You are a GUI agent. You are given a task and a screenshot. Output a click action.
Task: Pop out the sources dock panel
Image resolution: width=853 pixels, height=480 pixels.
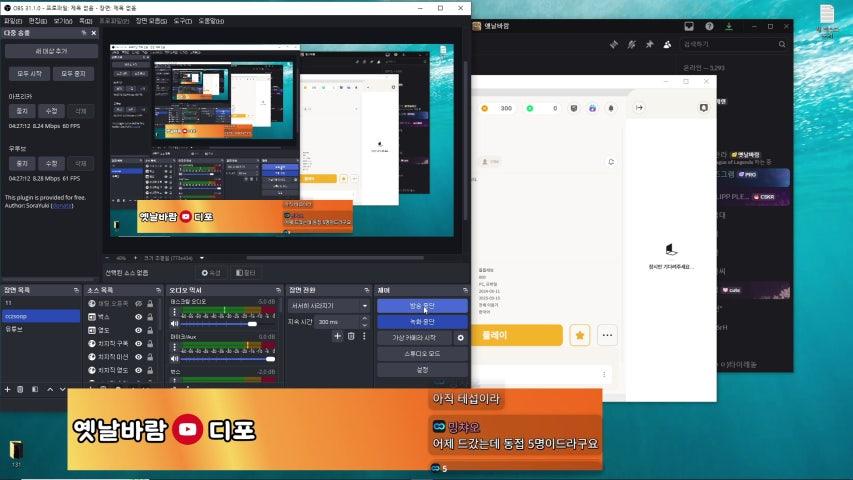pyautogui.click(x=158, y=291)
